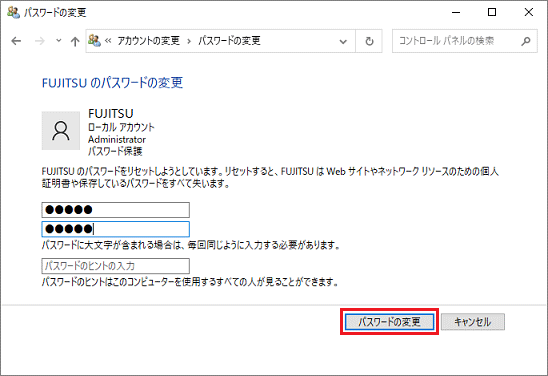Click the FUJITSU account avatar picture
This screenshot has width=548, height=376.
click(61, 131)
